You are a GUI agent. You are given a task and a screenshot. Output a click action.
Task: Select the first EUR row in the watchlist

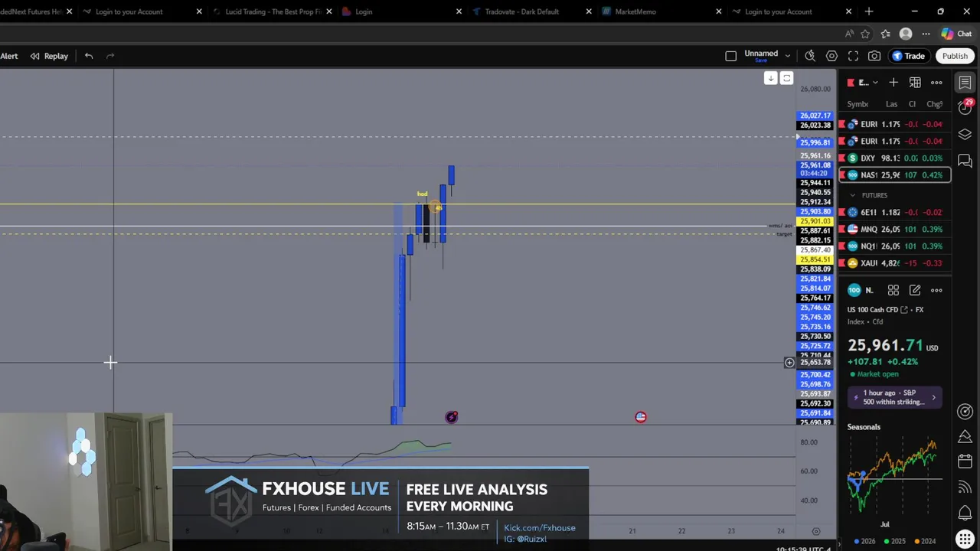coord(896,124)
